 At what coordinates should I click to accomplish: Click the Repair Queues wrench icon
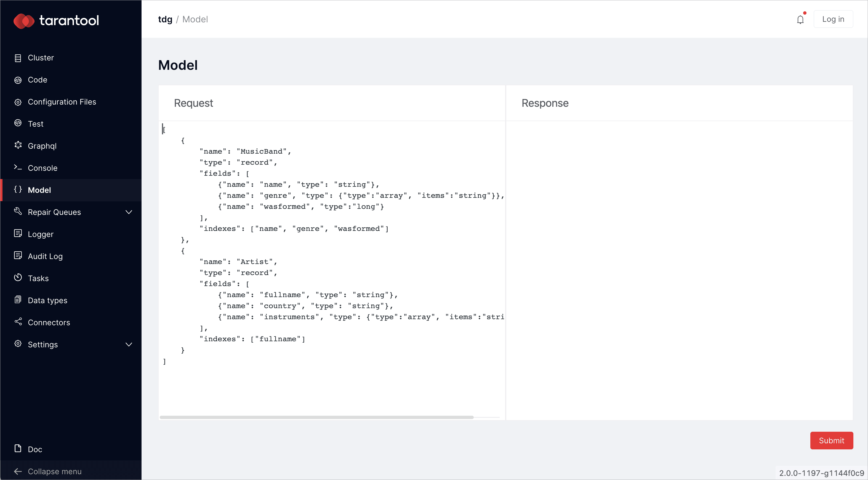(x=18, y=211)
